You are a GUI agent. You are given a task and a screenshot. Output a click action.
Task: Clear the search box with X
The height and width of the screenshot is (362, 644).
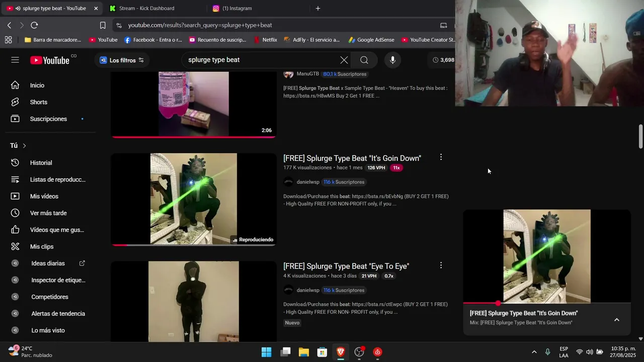[344, 60]
